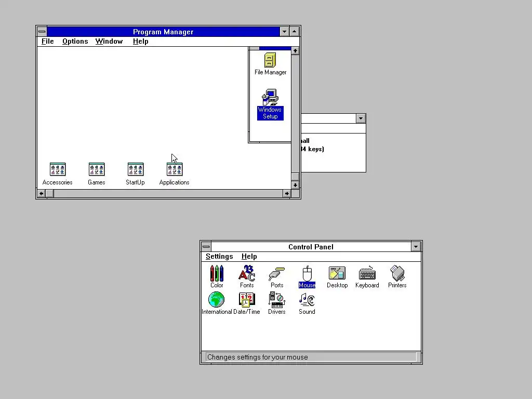Image resolution: width=532 pixels, height=399 pixels.
Task: Open Date/Time in Control Panel
Action: coord(247,303)
